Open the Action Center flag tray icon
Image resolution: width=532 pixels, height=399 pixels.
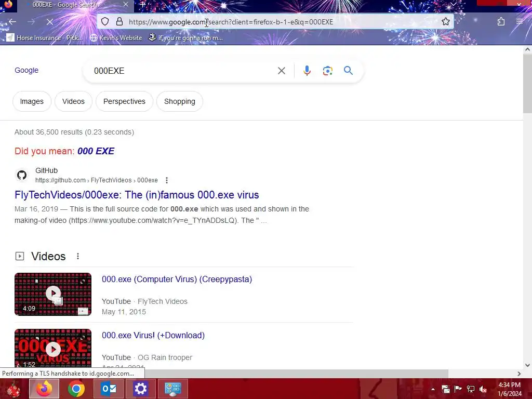pyautogui.click(x=458, y=389)
